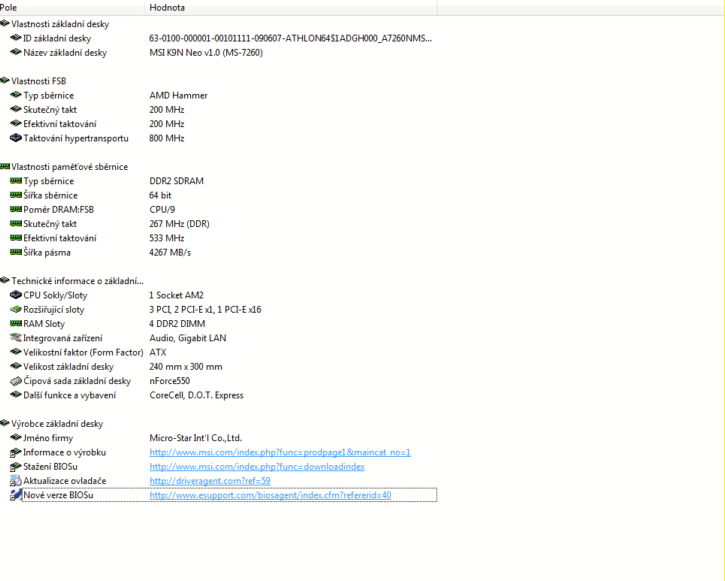Screen dimensions: 725x581
Task: Click icon next to ID základní desky
Action: coord(16,38)
